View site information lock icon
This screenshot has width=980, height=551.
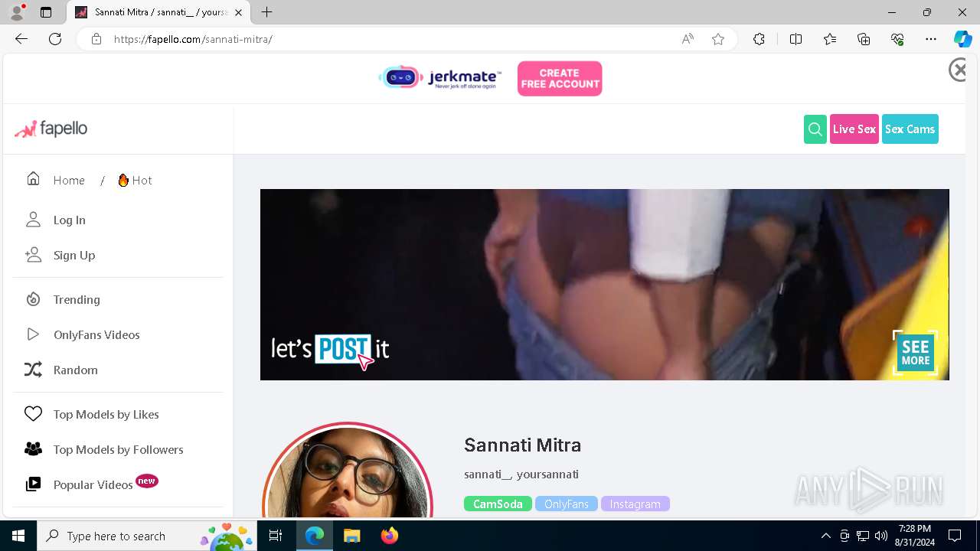(96, 39)
